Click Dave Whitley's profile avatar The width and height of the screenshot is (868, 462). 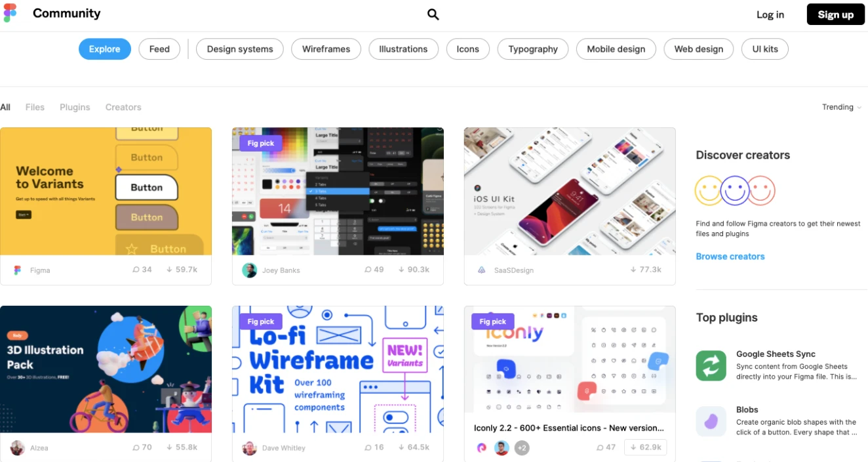249,448
